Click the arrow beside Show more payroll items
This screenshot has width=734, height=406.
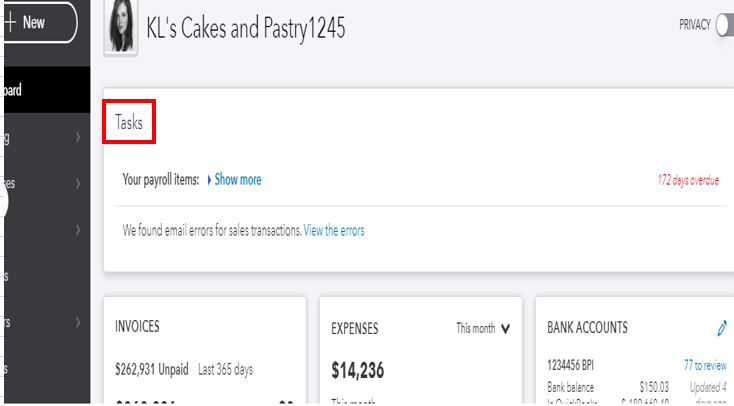click(x=209, y=180)
